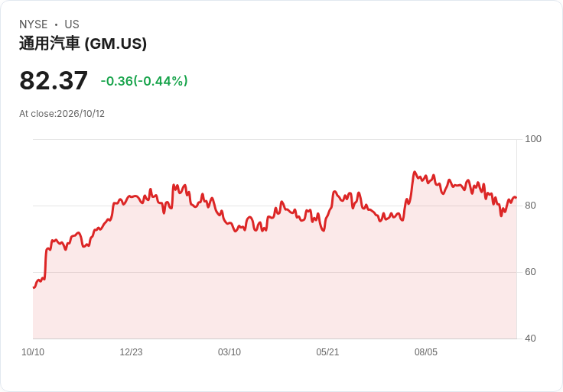Click the 10/10 date axis label
This screenshot has height=392, width=563.
pyautogui.click(x=33, y=352)
